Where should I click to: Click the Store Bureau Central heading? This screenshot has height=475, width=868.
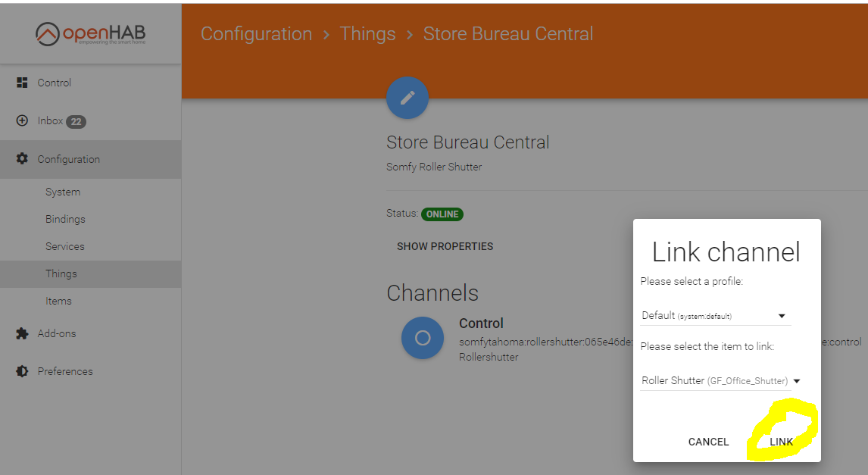coord(468,142)
